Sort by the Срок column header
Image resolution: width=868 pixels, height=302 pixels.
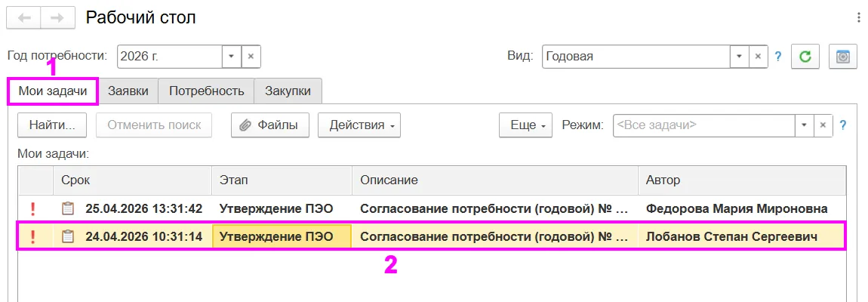[132, 180]
